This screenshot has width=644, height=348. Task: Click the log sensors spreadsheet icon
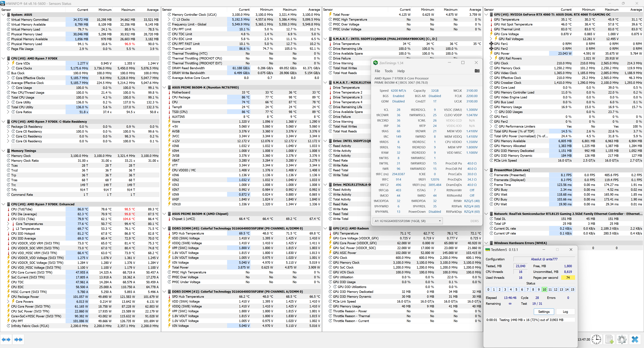[x=609, y=339]
